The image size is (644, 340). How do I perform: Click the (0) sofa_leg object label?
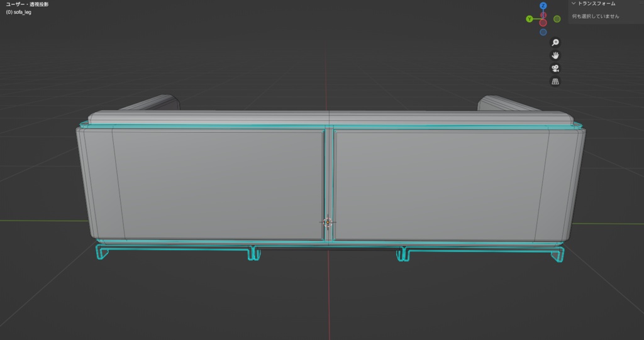pos(18,13)
